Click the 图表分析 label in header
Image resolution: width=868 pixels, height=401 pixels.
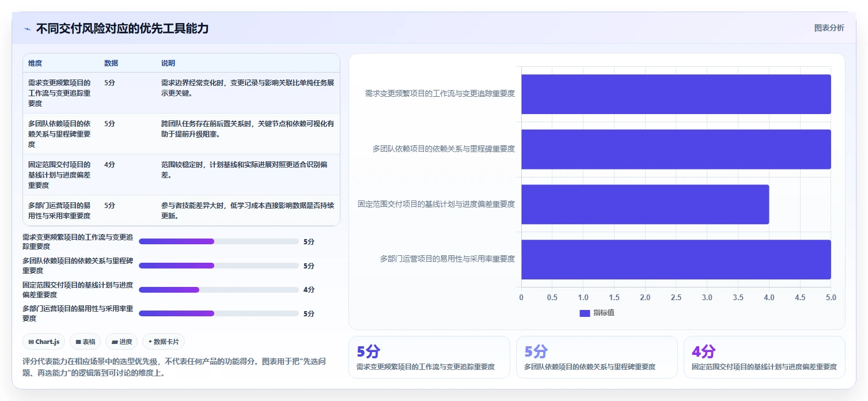click(x=829, y=28)
